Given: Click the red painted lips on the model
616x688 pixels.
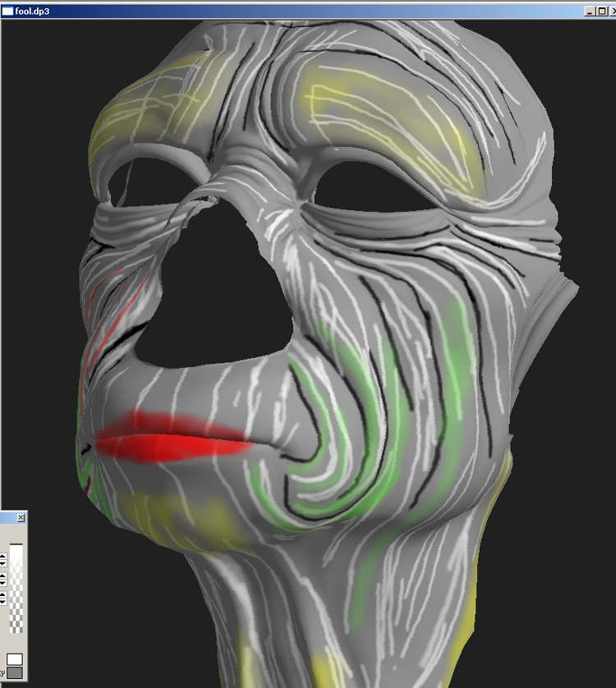Looking at the screenshot, I should point(172,444).
